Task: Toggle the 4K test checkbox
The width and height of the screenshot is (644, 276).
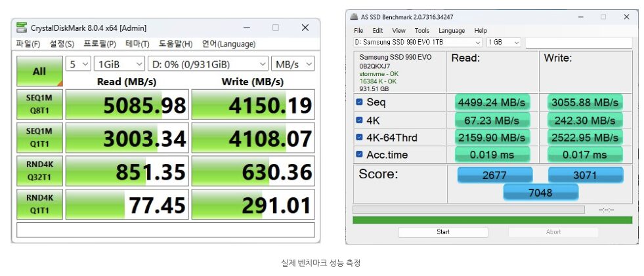Action: 359,120
